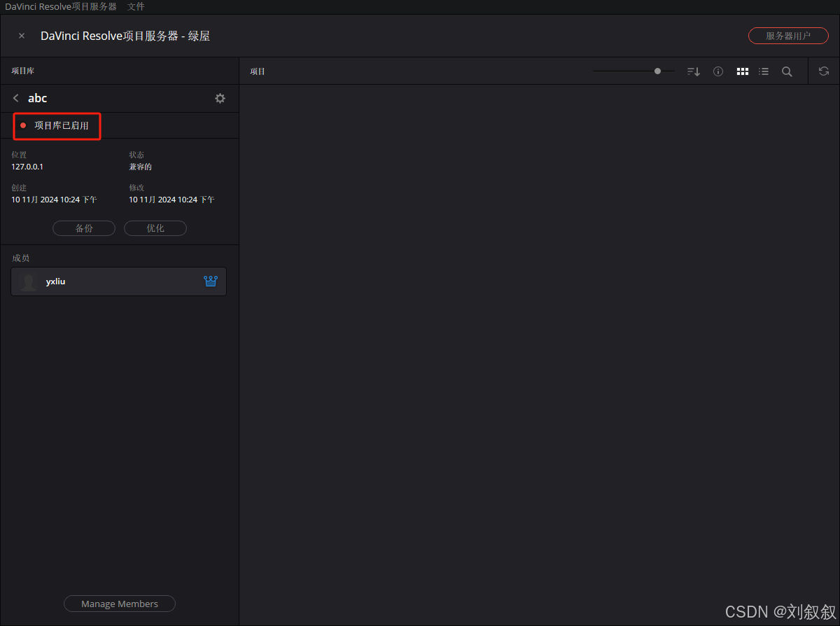Open the sort order icon
Image resolution: width=840 pixels, height=626 pixels.
coord(692,71)
